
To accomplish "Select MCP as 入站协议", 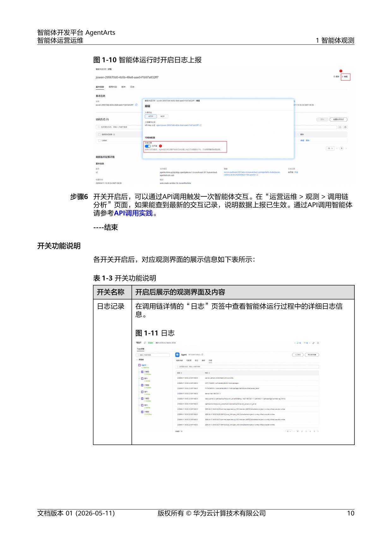I will 162,117.
